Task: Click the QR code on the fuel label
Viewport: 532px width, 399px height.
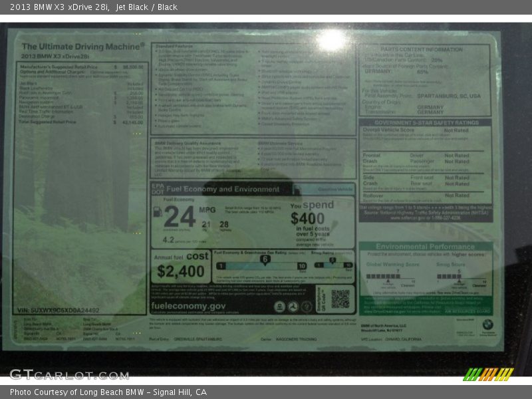Action: click(340, 299)
